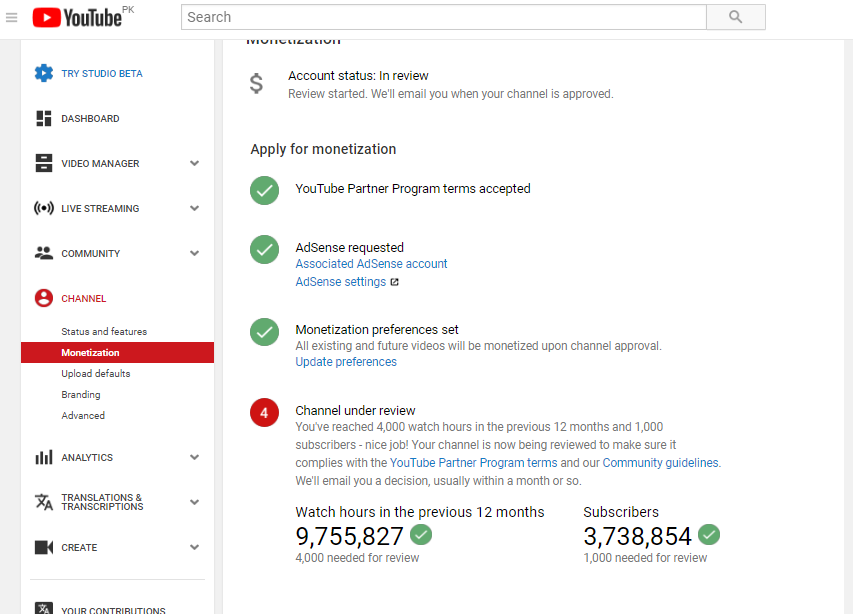
Task: Click Update preferences link
Action: tap(346, 362)
